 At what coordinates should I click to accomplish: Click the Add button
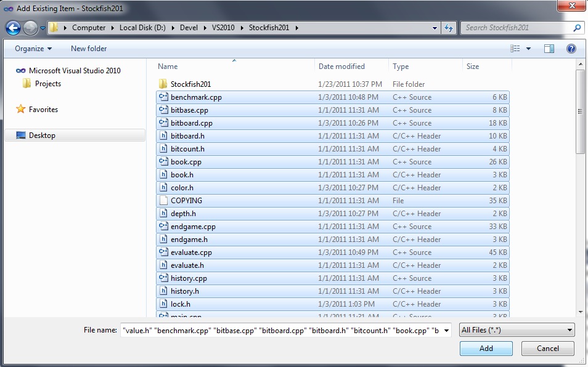486,349
